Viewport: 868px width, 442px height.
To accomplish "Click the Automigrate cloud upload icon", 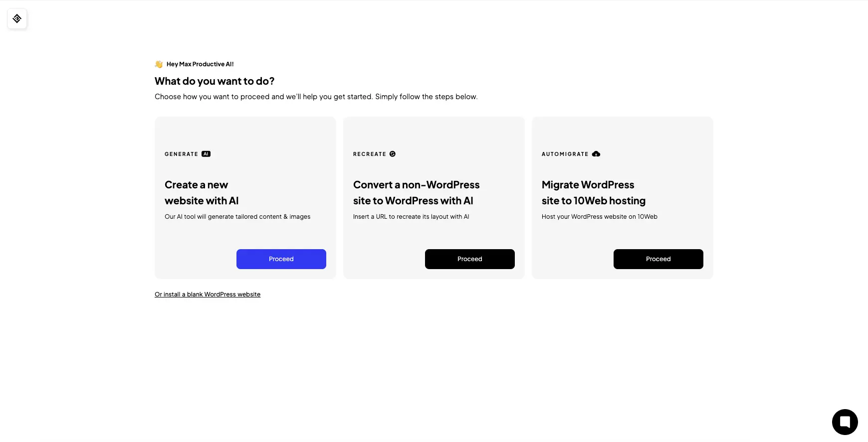I will (596, 154).
